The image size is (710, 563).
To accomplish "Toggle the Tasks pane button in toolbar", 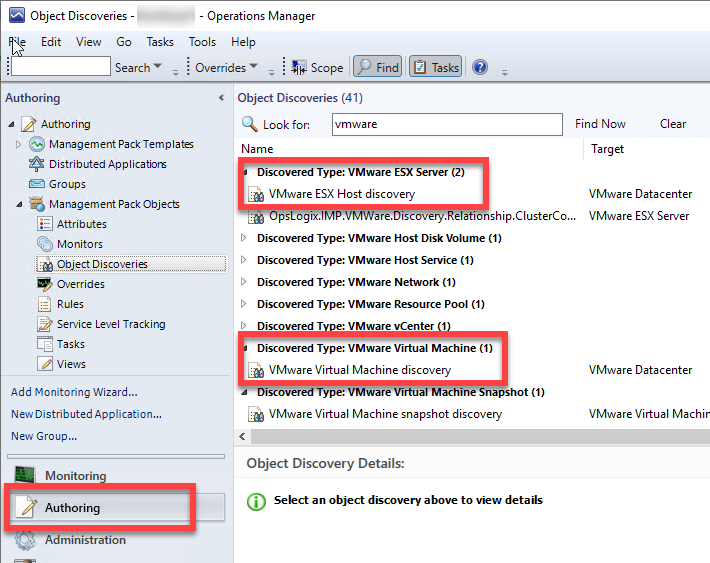I will (x=435, y=68).
